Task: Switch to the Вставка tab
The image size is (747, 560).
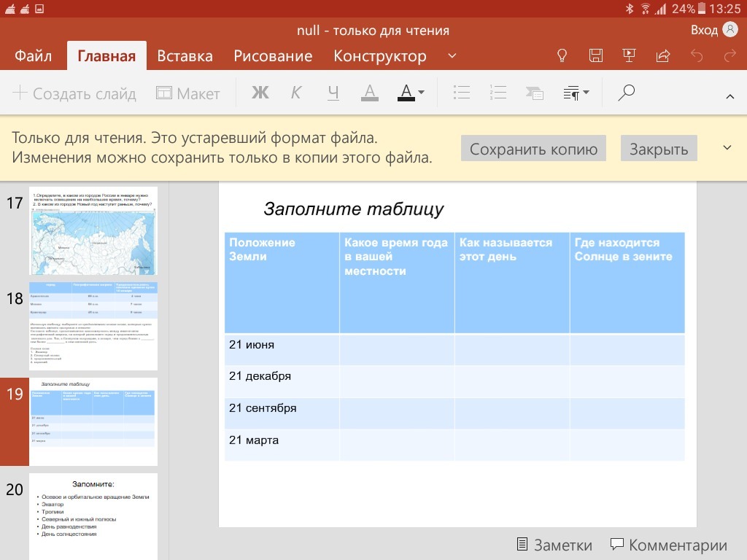Action: pos(185,56)
